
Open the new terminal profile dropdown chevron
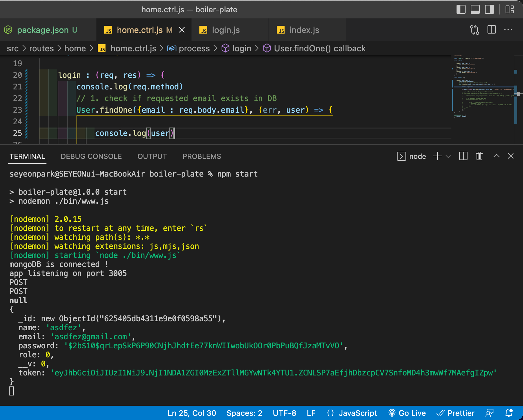[448, 156]
